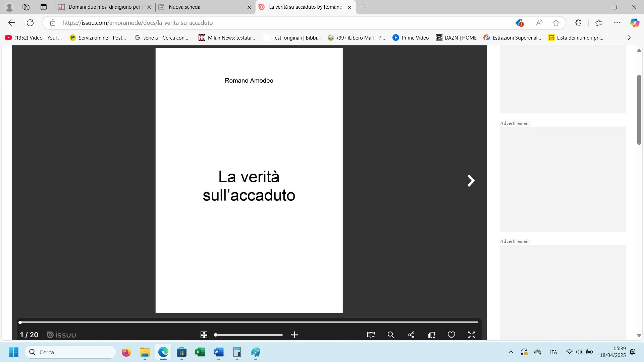Viewport: 644px width, 362px height.
Task: Share the issuu document
Action: point(411,335)
